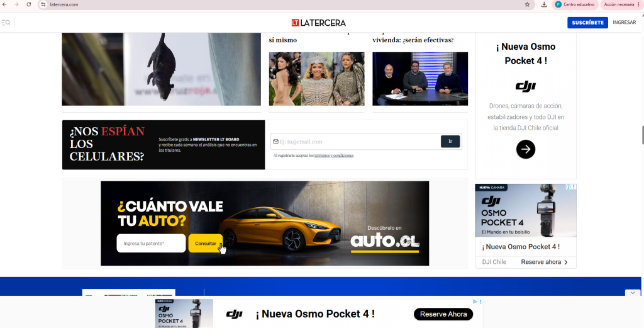Screen dimensions: 644x328
Task: Open the Met Gala celebrities article photo
Action: [317, 79]
